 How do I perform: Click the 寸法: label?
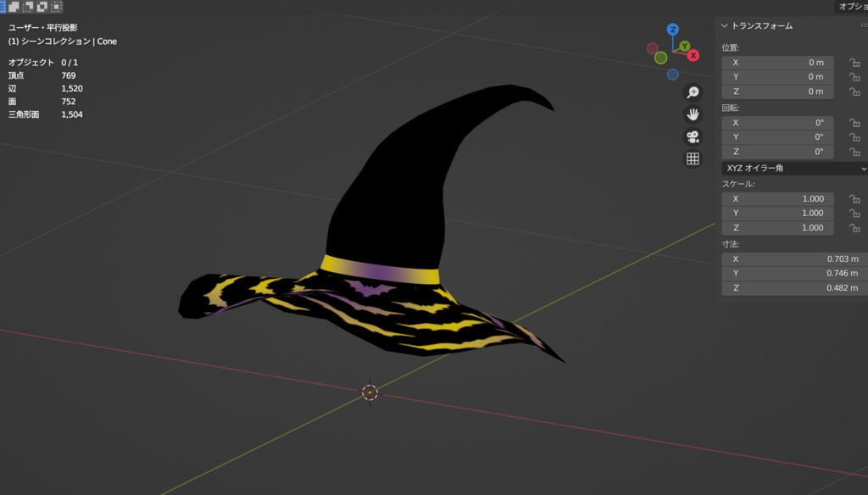tap(730, 244)
